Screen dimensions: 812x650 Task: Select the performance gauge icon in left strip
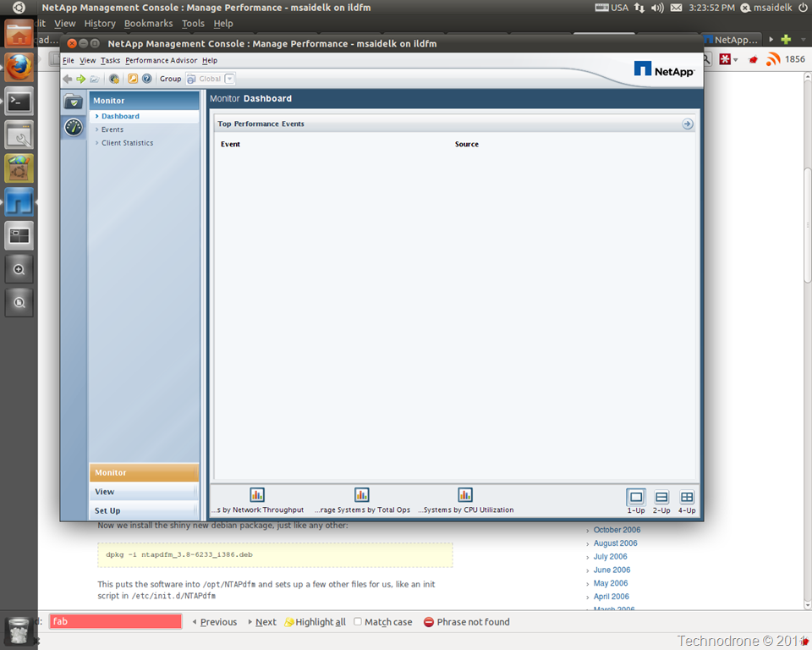point(74,127)
